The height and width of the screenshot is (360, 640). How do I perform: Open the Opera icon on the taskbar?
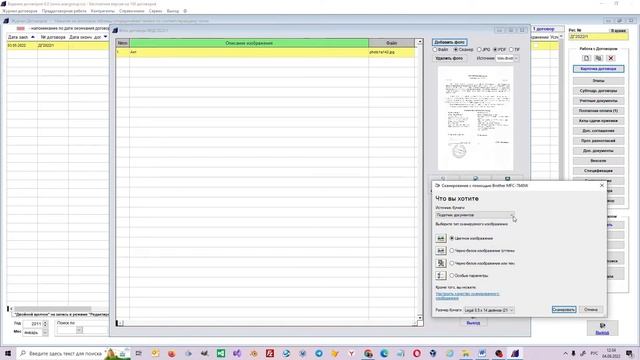[417, 353]
